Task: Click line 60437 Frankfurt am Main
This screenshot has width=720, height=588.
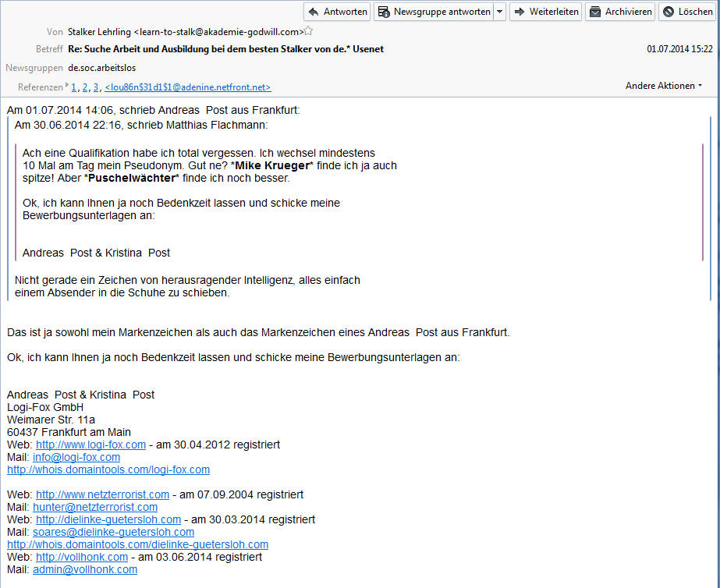Action: [69, 432]
